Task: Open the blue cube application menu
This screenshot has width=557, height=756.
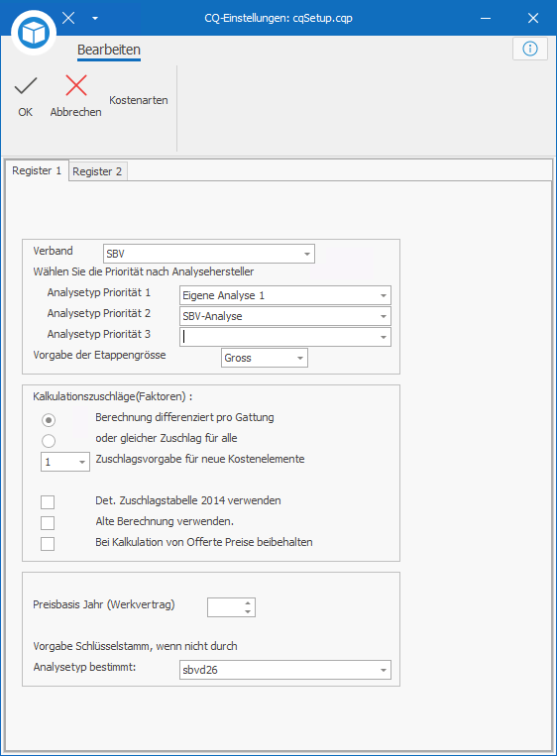Action: (34, 33)
